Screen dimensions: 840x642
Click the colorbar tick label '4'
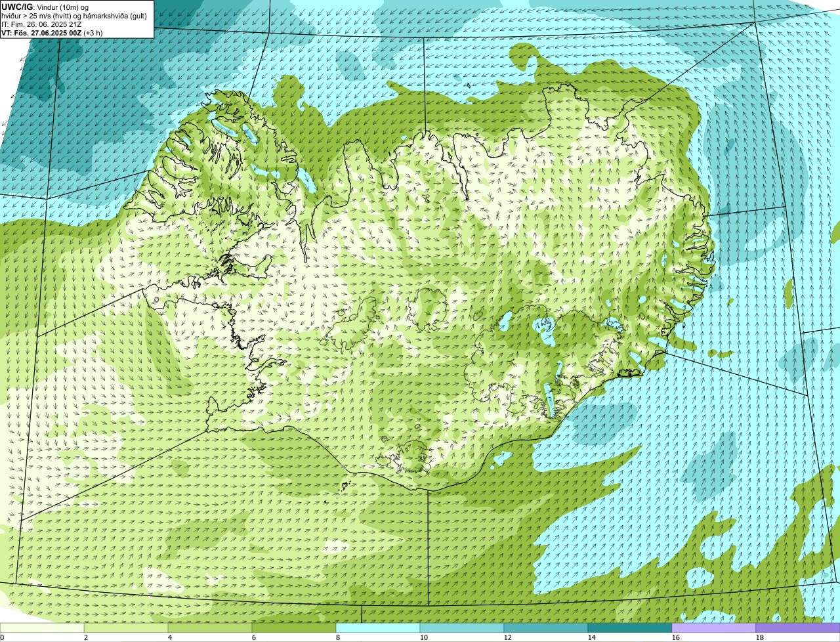coord(170,637)
